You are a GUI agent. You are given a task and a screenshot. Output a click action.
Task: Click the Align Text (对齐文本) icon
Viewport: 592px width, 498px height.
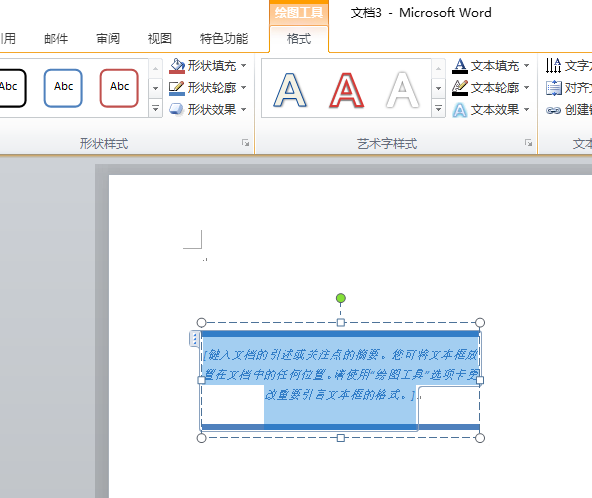[553, 88]
